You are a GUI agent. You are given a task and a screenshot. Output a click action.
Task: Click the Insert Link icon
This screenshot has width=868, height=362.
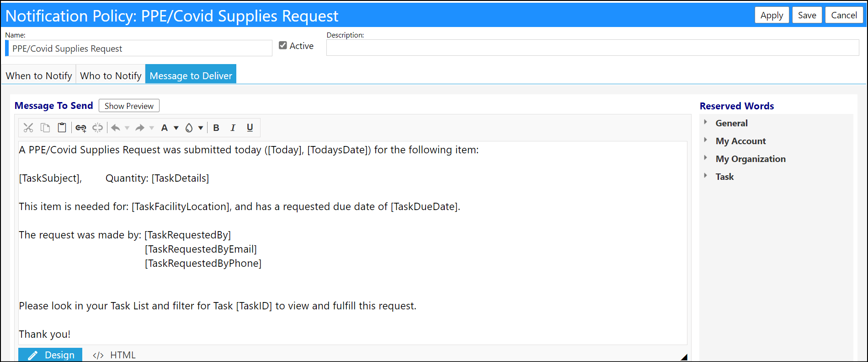point(81,128)
